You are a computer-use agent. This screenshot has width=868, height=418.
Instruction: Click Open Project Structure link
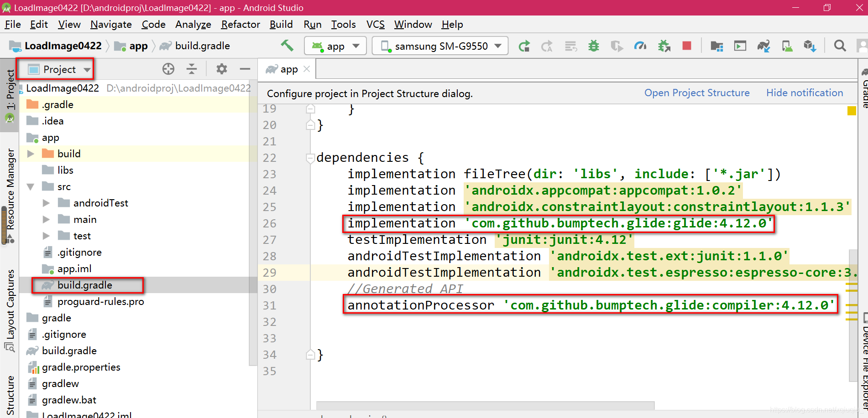coord(697,93)
